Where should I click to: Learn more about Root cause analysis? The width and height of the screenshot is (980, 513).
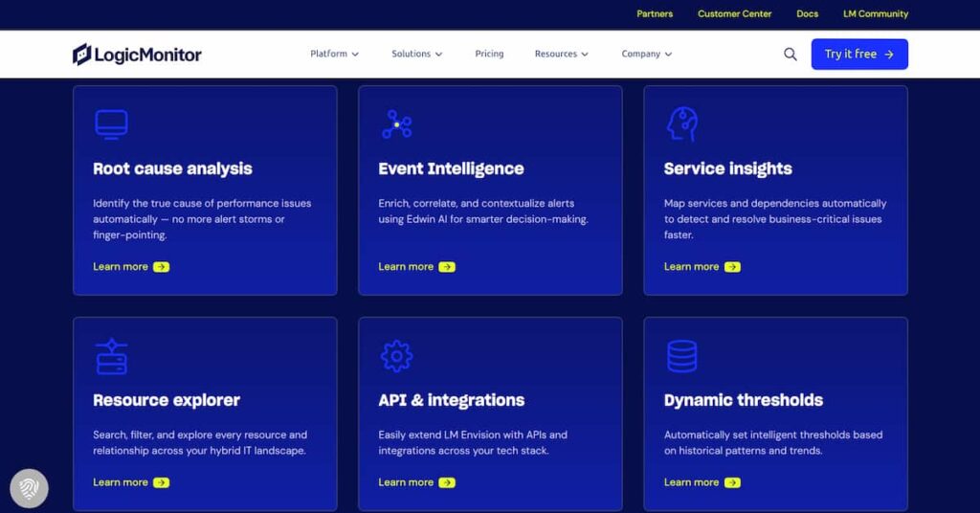[131, 267]
